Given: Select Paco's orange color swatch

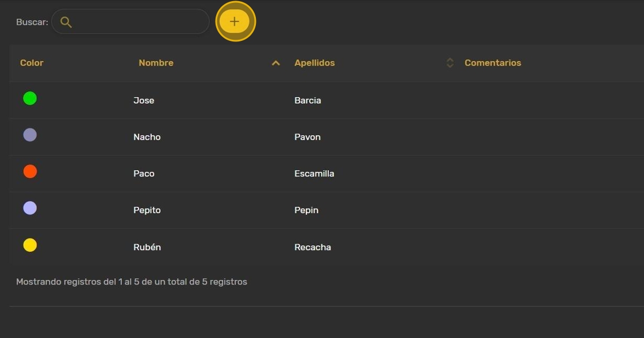Looking at the screenshot, I should pyautogui.click(x=30, y=171).
